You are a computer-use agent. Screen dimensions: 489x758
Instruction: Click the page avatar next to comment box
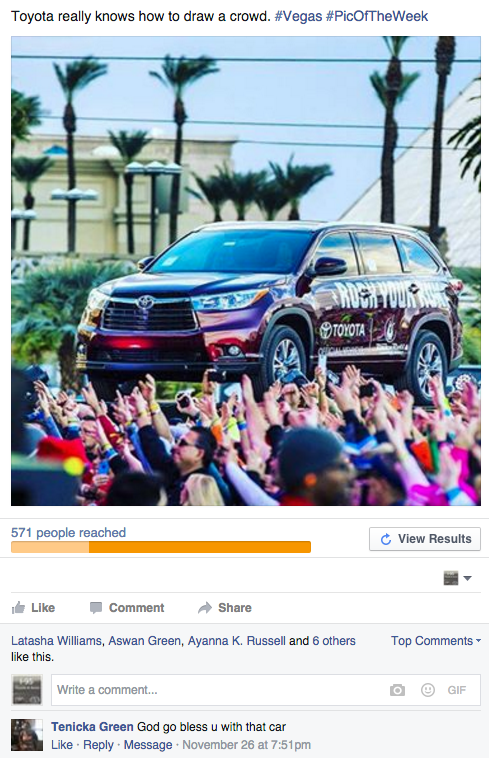(x=27, y=690)
